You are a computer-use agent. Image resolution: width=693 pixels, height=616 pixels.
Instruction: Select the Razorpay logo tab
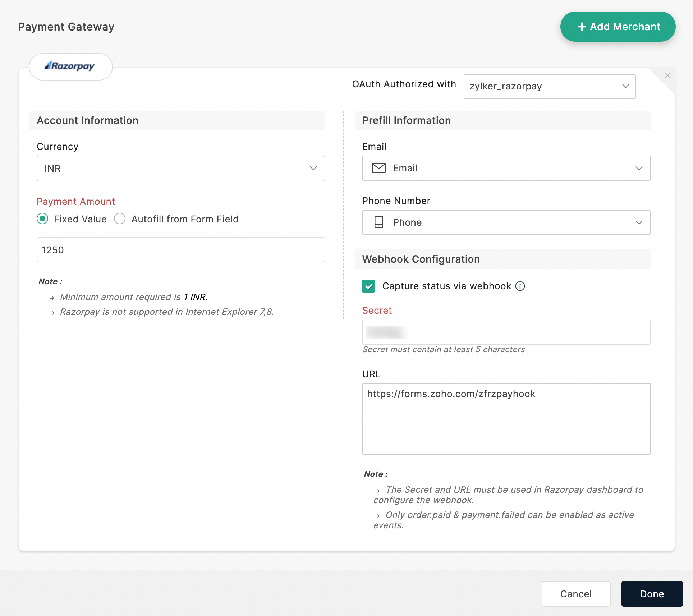click(x=71, y=66)
